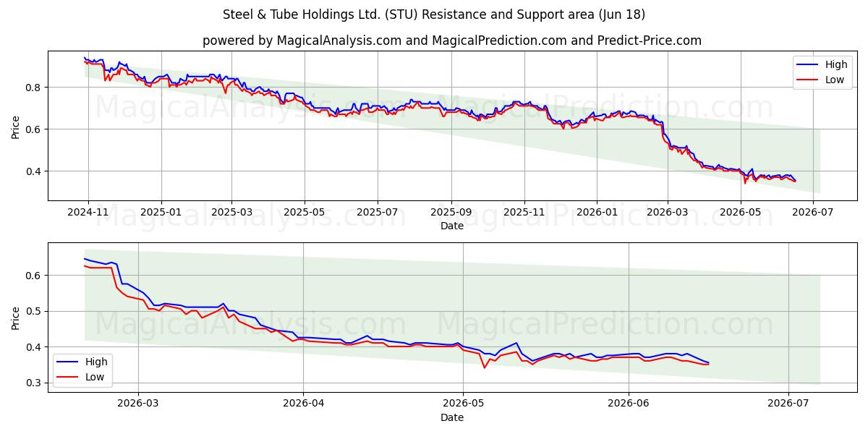Click the '2026-01' x-axis label on the upper chart
868x434 pixels.
pos(597,212)
